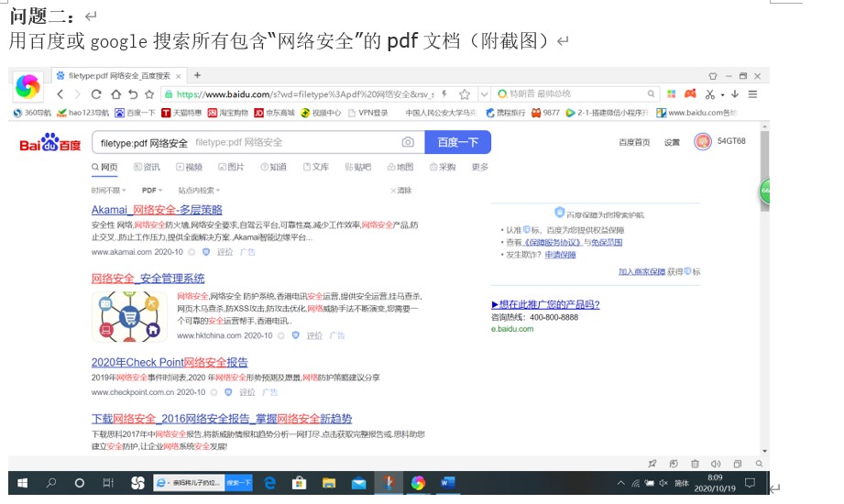The width and height of the screenshot is (844, 504).
Task: Open the Akamai_网络安全-多层策略 result
Action: click(x=157, y=210)
